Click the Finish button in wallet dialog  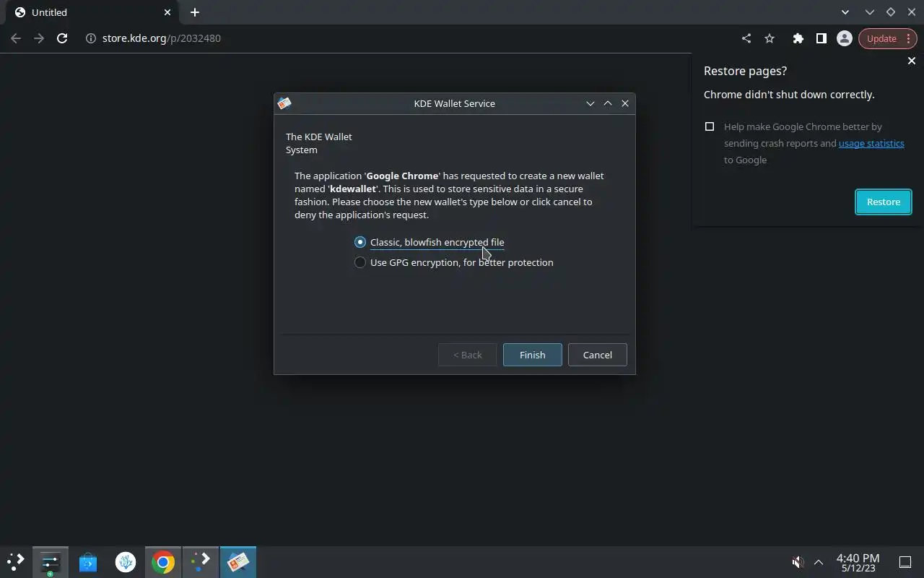[x=532, y=355]
